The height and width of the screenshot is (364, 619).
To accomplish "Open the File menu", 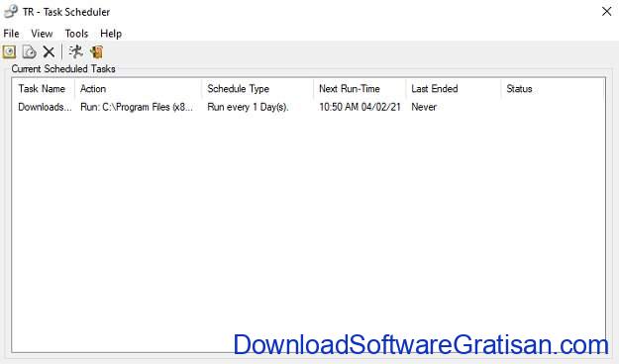I will pos(11,34).
